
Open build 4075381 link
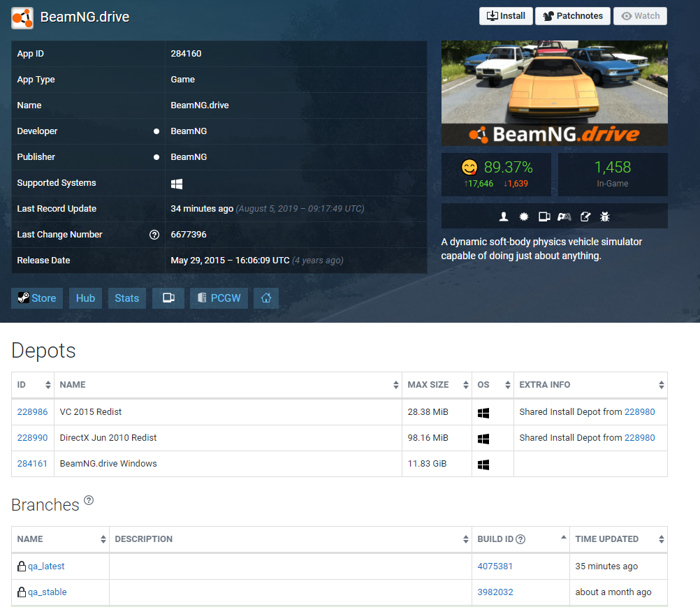495,566
